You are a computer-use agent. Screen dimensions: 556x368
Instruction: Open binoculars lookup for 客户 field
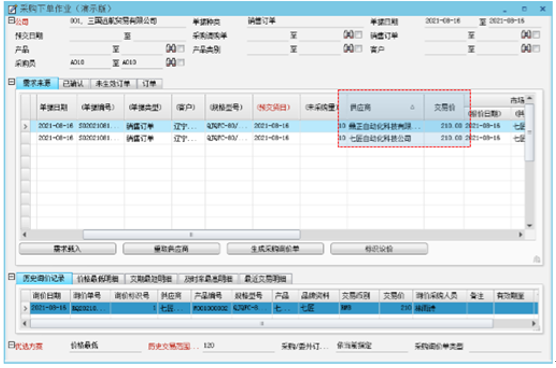click(526, 49)
